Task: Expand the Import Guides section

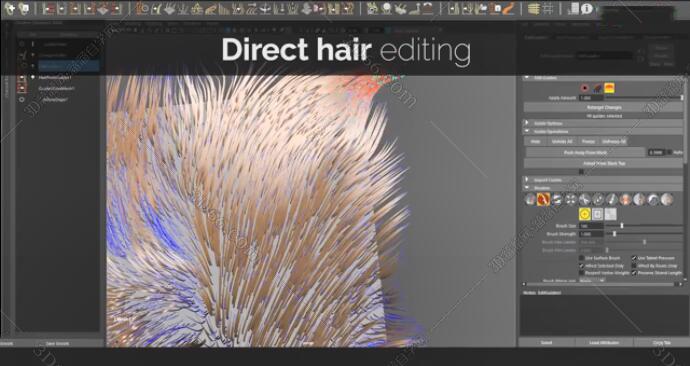Action: [603, 179]
